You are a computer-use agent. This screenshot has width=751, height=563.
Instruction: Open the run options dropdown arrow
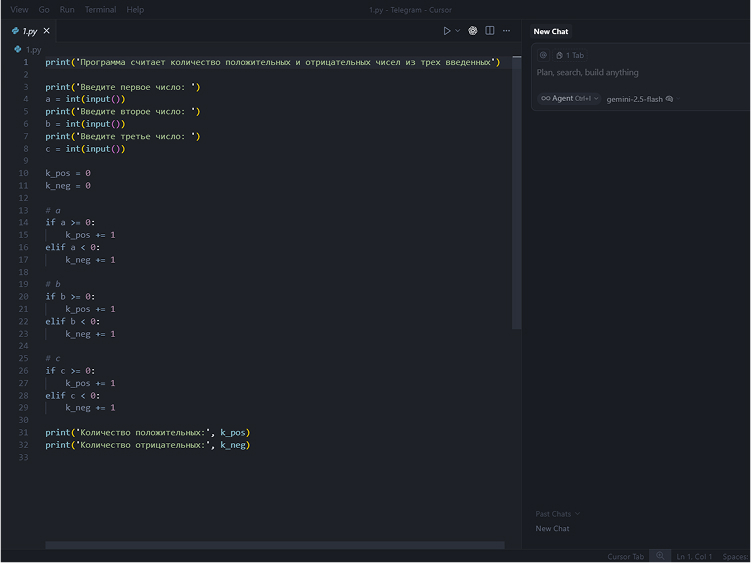(x=458, y=31)
